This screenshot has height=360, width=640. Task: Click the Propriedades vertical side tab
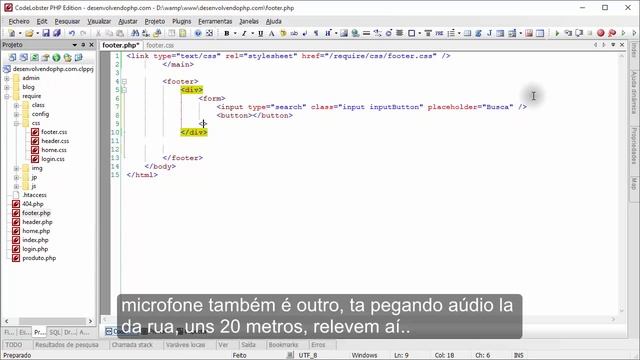coord(634,146)
